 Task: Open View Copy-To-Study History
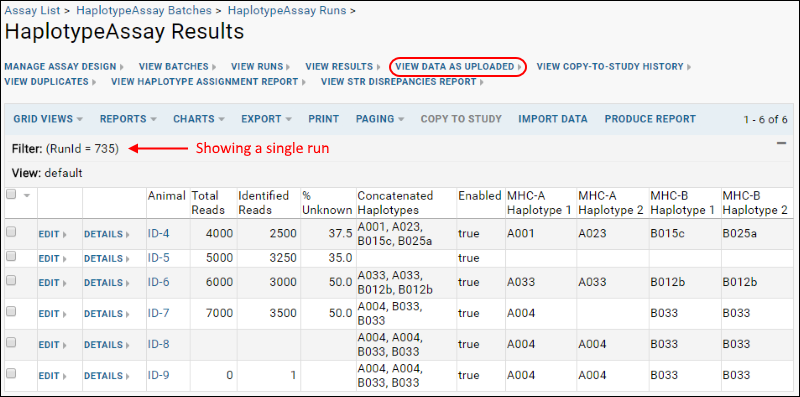(614, 67)
